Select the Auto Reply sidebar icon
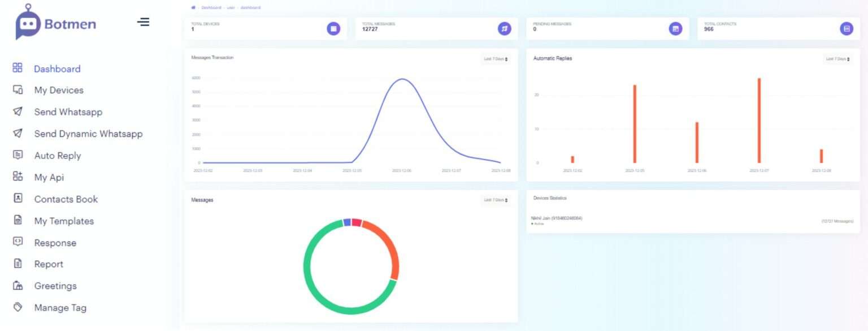This screenshot has width=868, height=331. 18,155
